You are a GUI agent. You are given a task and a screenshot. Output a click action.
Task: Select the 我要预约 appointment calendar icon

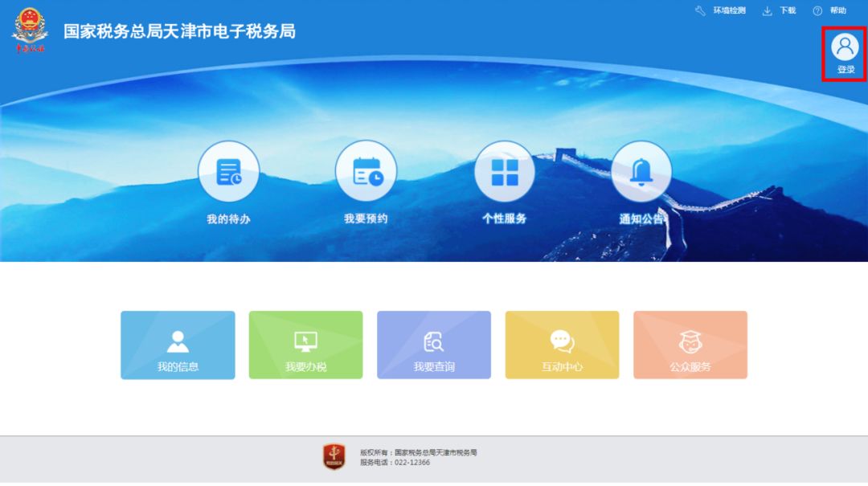point(366,169)
